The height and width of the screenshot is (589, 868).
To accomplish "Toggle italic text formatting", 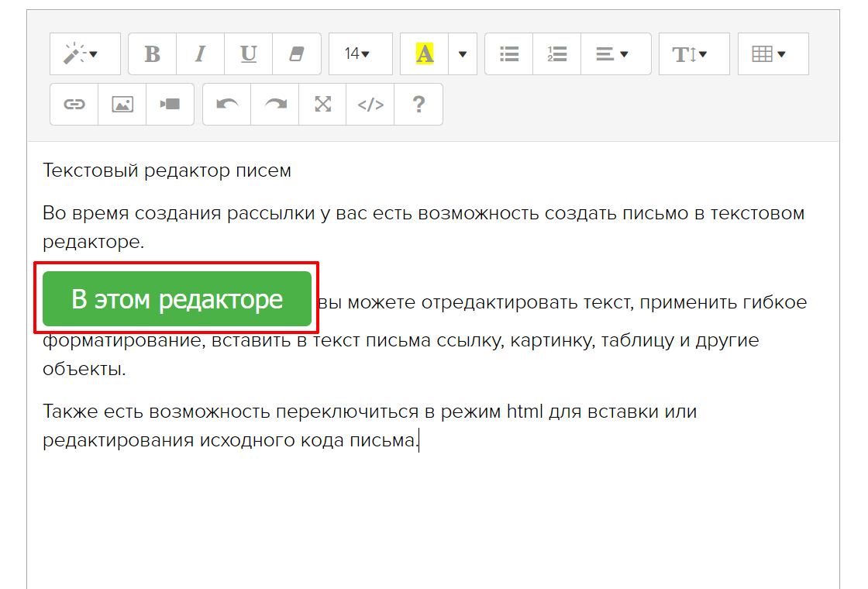I will coord(201,54).
